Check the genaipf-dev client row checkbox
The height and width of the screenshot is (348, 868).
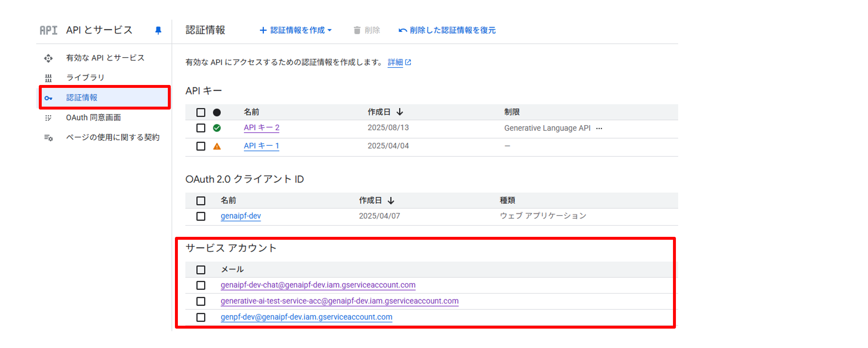tap(201, 216)
